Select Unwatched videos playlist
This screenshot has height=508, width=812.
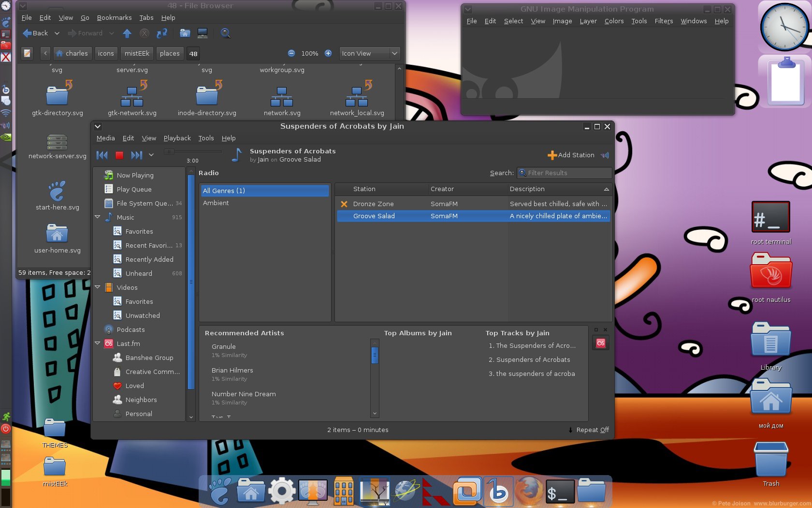tap(143, 315)
